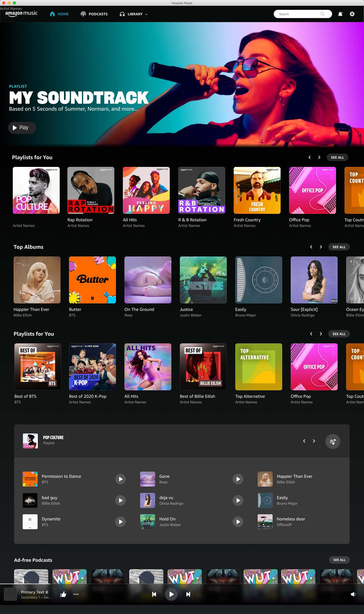The image size is (364, 614).
Task: Show previous Top Albums
Action: [311, 247]
